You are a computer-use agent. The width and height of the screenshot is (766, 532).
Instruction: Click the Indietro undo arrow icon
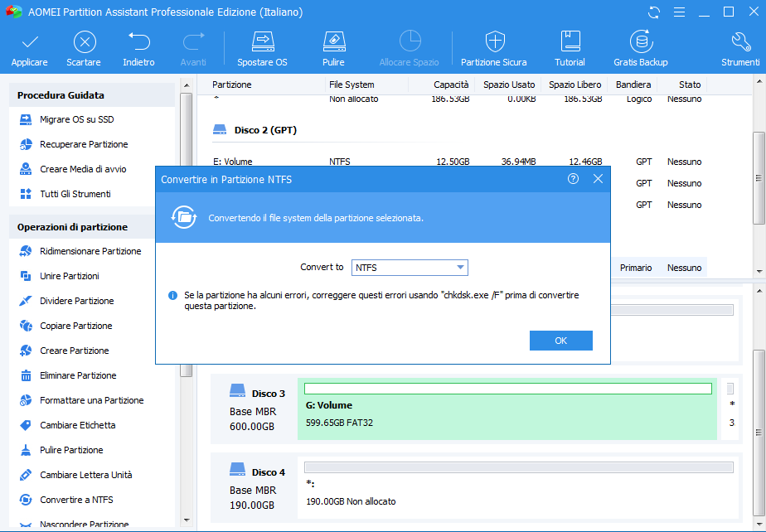(x=139, y=42)
